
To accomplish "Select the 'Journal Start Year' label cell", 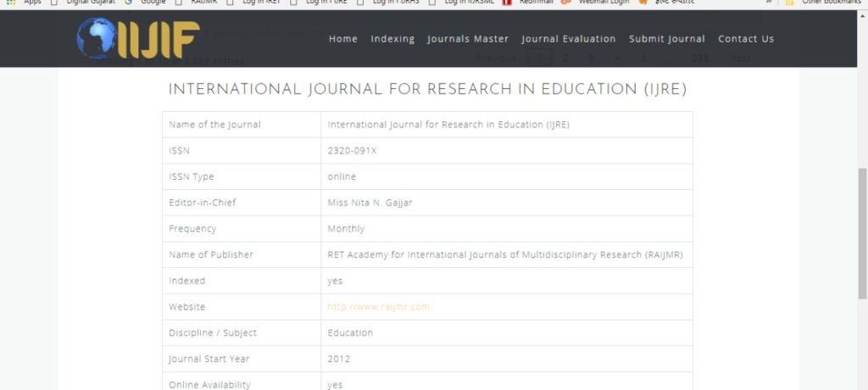I will tap(242, 359).
